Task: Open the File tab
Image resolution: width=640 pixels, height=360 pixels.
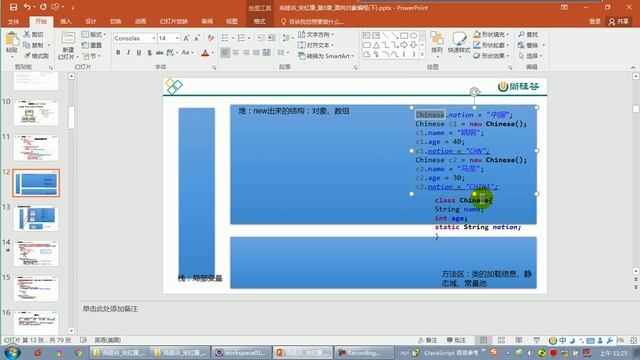Action: [x=13, y=21]
